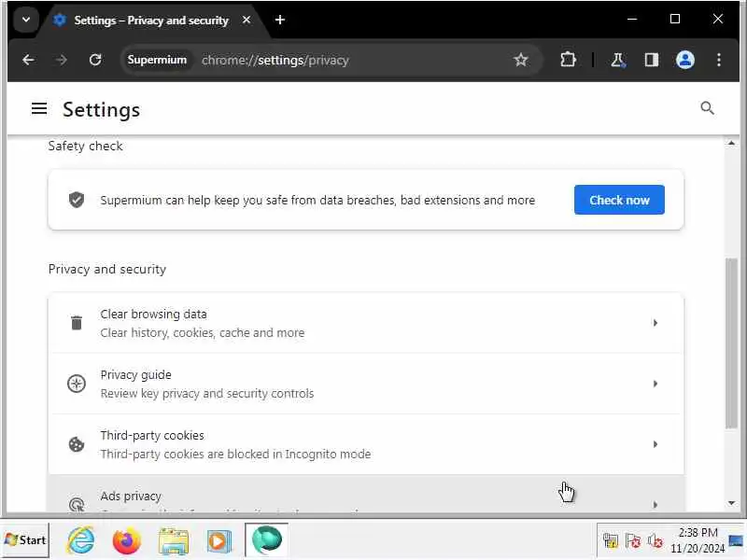This screenshot has height=560, width=747.
Task: Open the Experiments flask icon
Action: tap(618, 60)
